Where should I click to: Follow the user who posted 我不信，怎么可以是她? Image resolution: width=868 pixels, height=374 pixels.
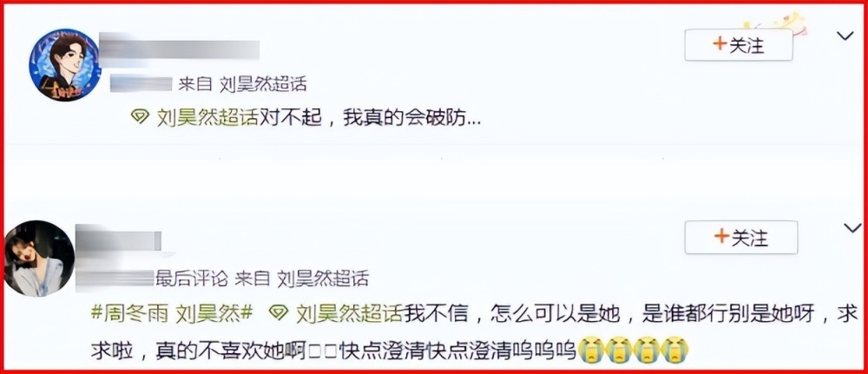[x=741, y=238]
